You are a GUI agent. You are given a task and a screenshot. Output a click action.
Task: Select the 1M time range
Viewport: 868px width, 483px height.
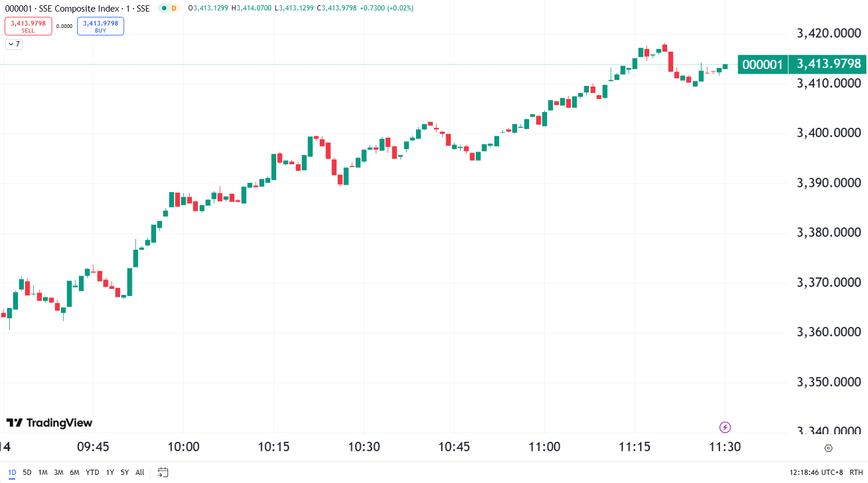43,472
